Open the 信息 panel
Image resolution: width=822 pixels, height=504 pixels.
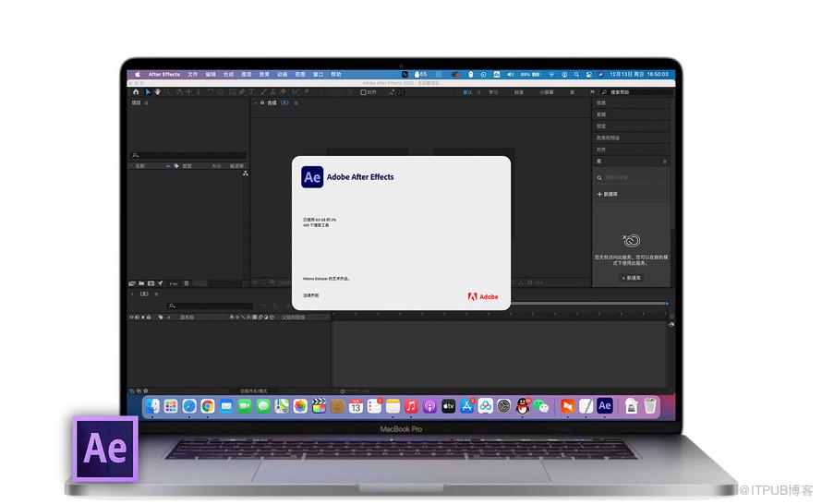click(601, 102)
